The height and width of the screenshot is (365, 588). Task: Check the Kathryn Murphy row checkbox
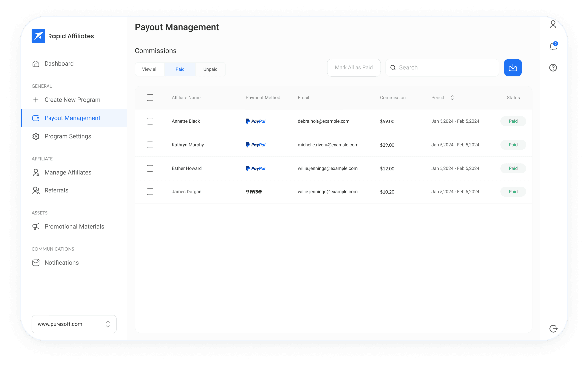150,145
